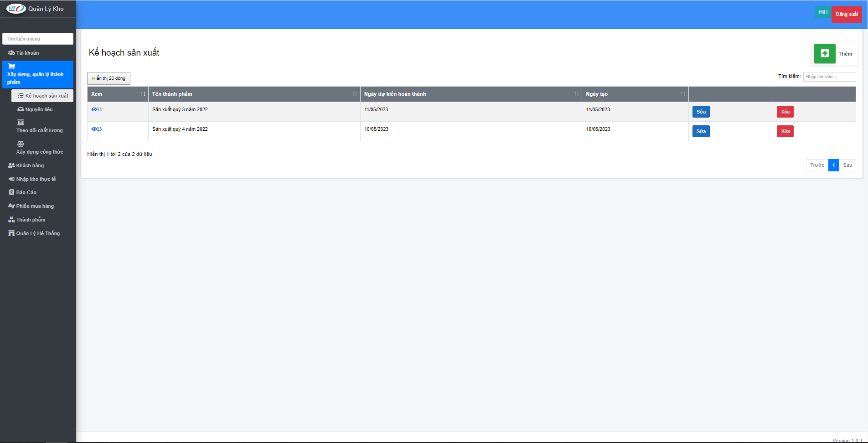This screenshot has height=443, width=868.
Task: Click the Đăng xuất logout button
Action: click(x=847, y=14)
